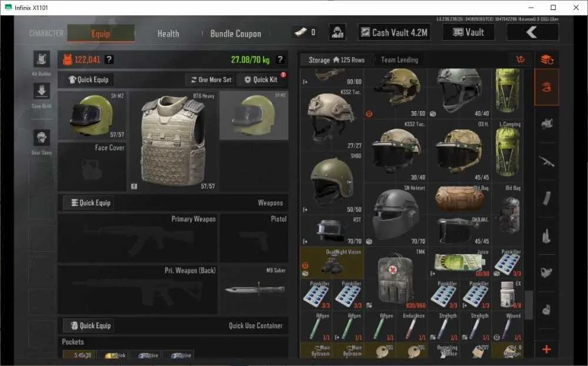
Task: Switch to the Team Lending tab
Action: pyautogui.click(x=399, y=59)
